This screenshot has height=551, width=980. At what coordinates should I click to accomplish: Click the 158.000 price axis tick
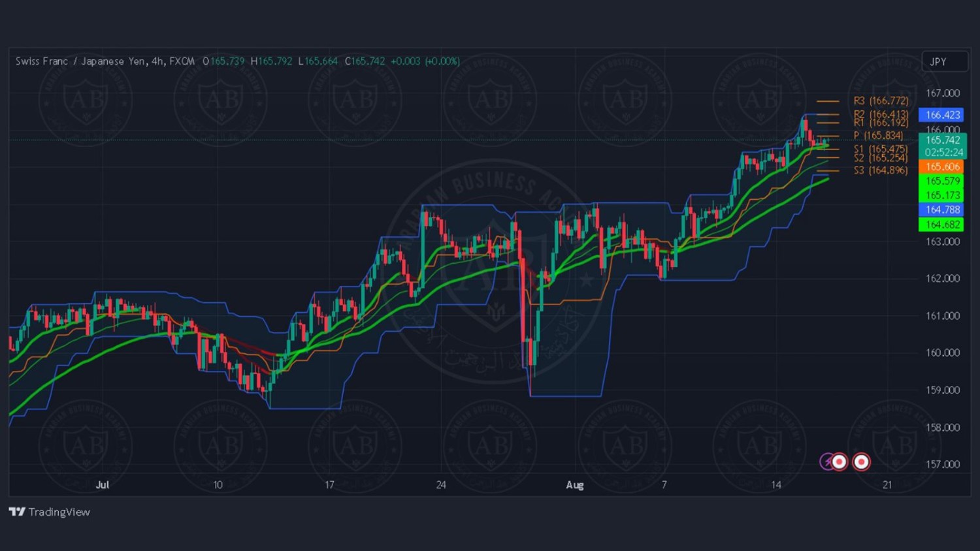point(943,428)
